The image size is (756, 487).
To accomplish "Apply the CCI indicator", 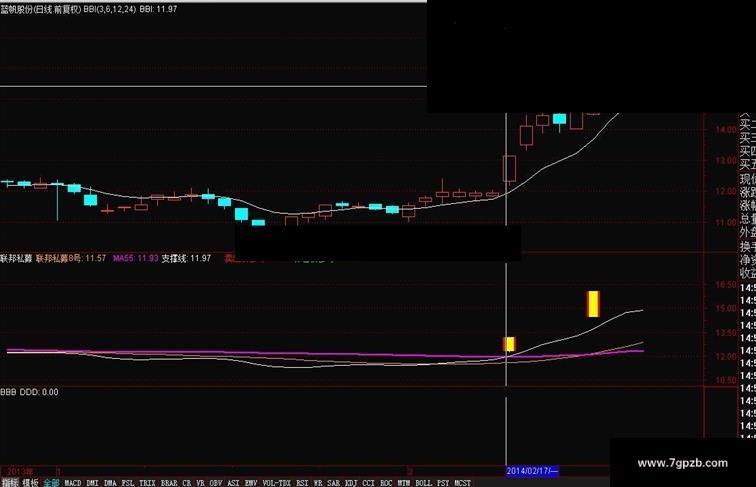I will 368,483.
